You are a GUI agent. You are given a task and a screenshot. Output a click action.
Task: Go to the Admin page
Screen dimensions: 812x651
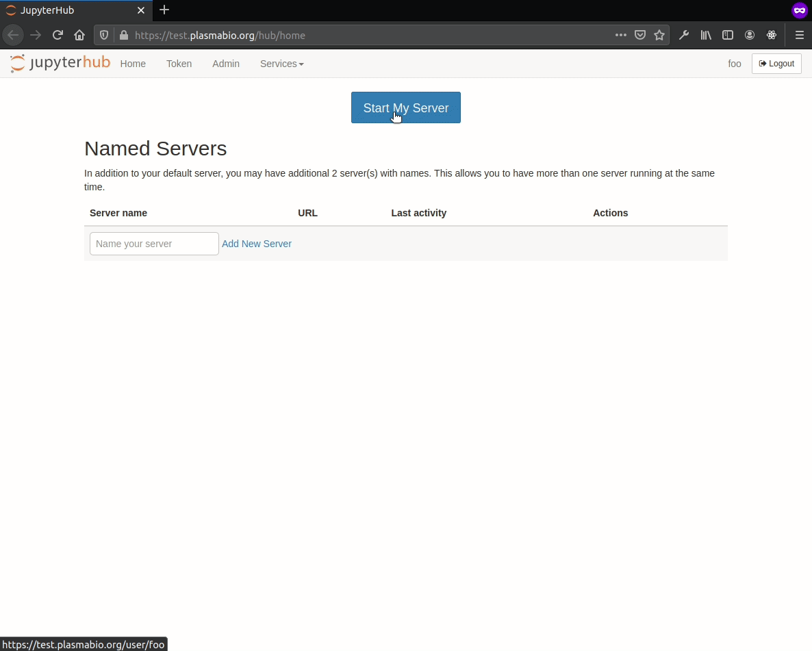[226, 64]
